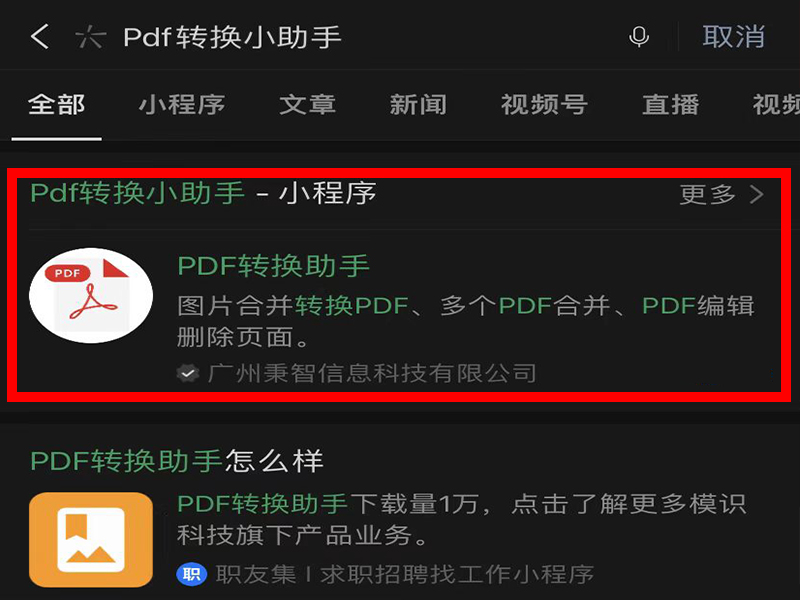This screenshot has width=800, height=600.
Task: Open PDF转换助手 mini program title link
Action: (x=273, y=266)
